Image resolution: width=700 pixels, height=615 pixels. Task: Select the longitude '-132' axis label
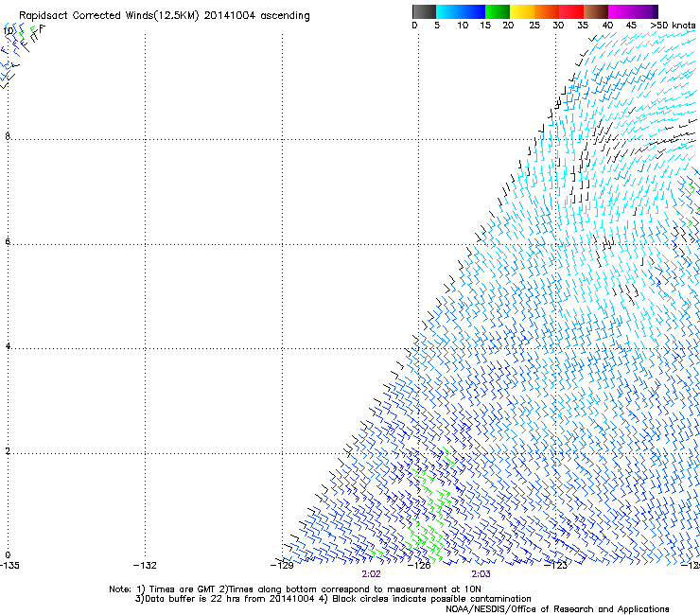click(145, 566)
